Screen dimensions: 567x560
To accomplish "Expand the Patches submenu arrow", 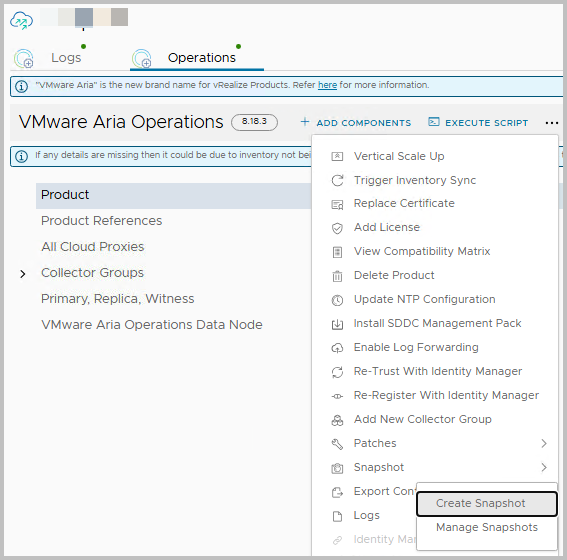I will 544,443.
